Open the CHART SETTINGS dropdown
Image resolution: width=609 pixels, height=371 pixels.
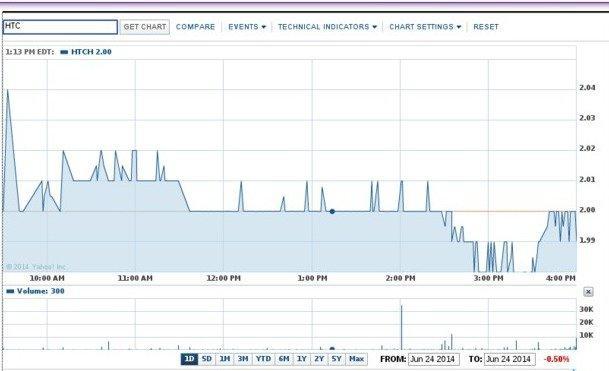coord(425,27)
